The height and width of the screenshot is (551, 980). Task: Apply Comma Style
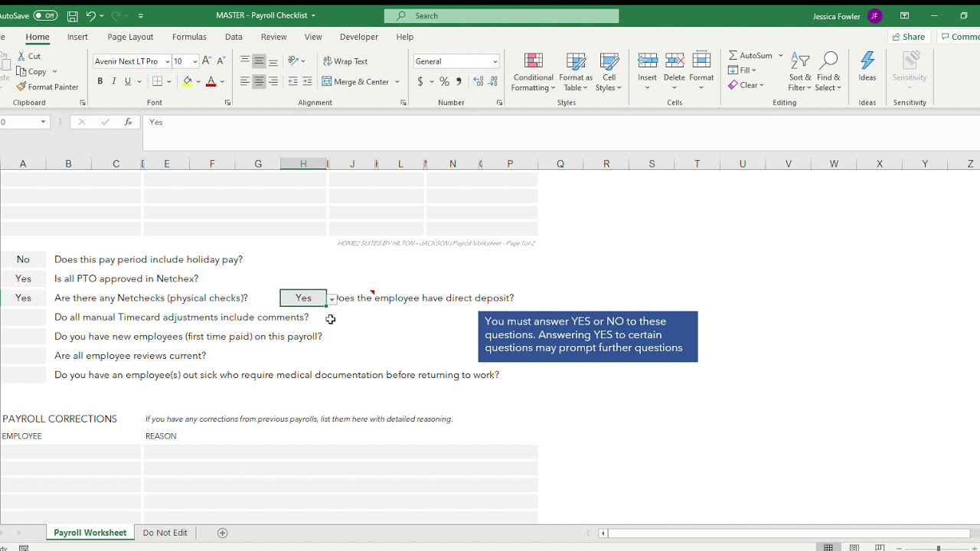(459, 81)
